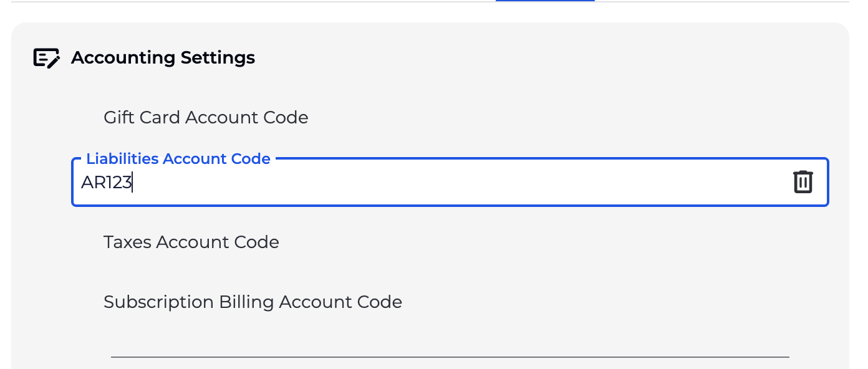Click the word 'Subscription' in the fourth row
The image size is (868, 369).
click(x=158, y=302)
